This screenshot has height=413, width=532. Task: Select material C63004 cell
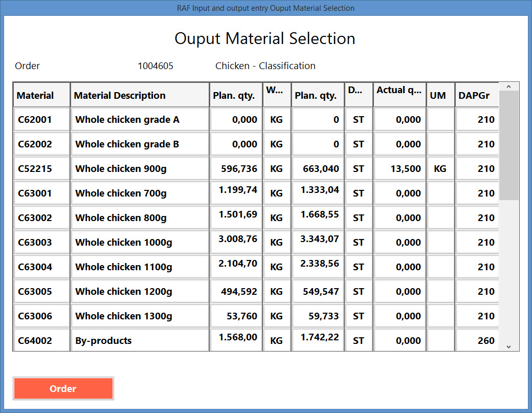41,267
